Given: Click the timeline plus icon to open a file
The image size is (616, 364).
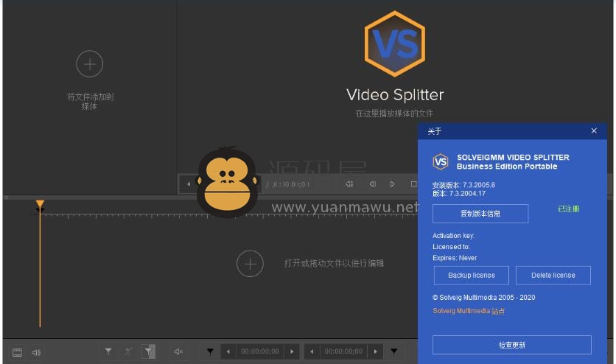Looking at the screenshot, I should pyautogui.click(x=250, y=264).
